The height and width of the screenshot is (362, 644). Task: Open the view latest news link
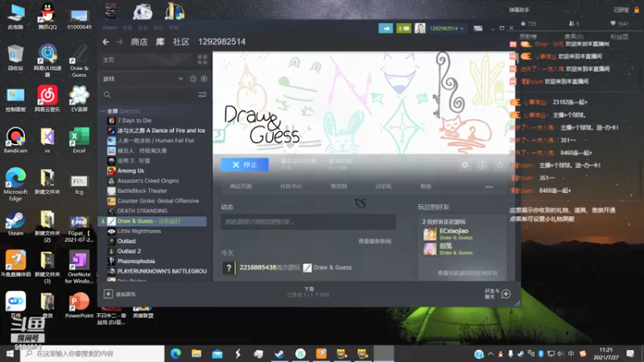374,241
